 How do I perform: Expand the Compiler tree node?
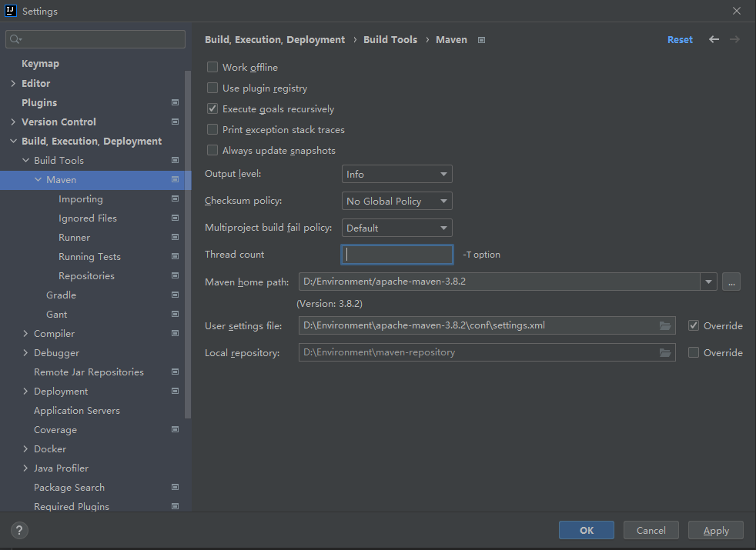pyautogui.click(x=25, y=334)
